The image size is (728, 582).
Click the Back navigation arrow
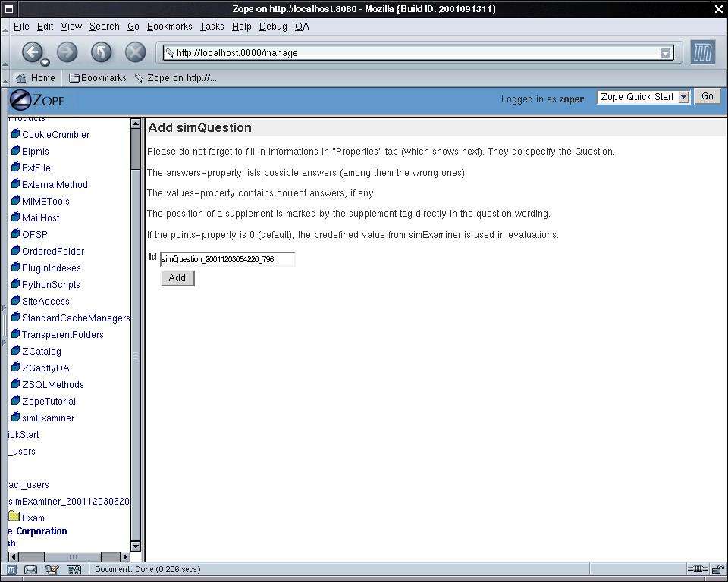tap(32, 52)
